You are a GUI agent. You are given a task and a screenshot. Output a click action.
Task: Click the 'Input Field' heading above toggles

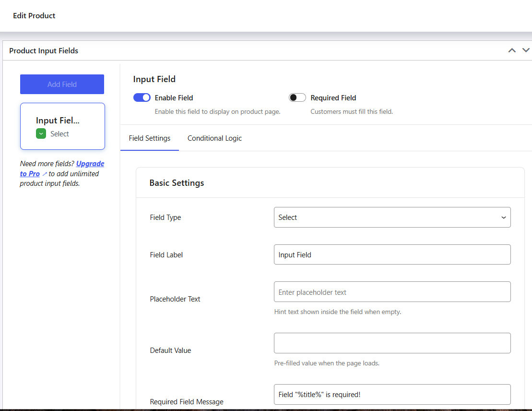[x=154, y=79]
